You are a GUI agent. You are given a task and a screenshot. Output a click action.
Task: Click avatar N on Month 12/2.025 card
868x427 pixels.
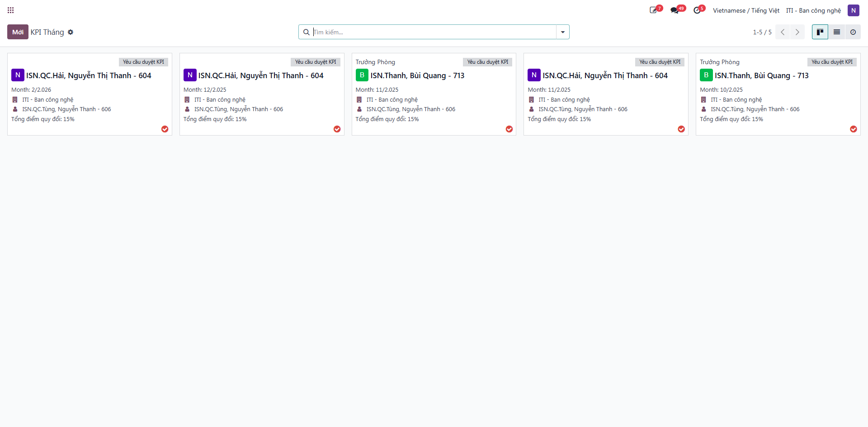pos(190,75)
